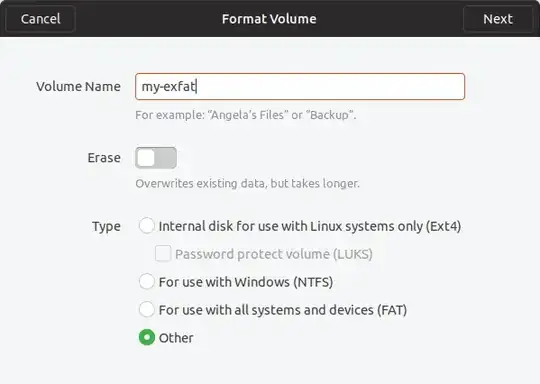Image resolution: width=540 pixels, height=384 pixels.
Task: Click the 'Volume Name' field label
Action: 79,86
